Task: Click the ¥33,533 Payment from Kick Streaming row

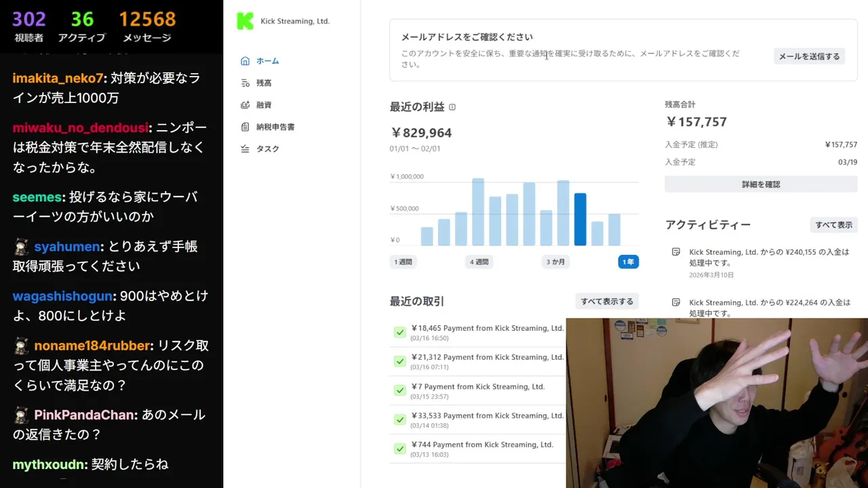Action: [x=478, y=420]
